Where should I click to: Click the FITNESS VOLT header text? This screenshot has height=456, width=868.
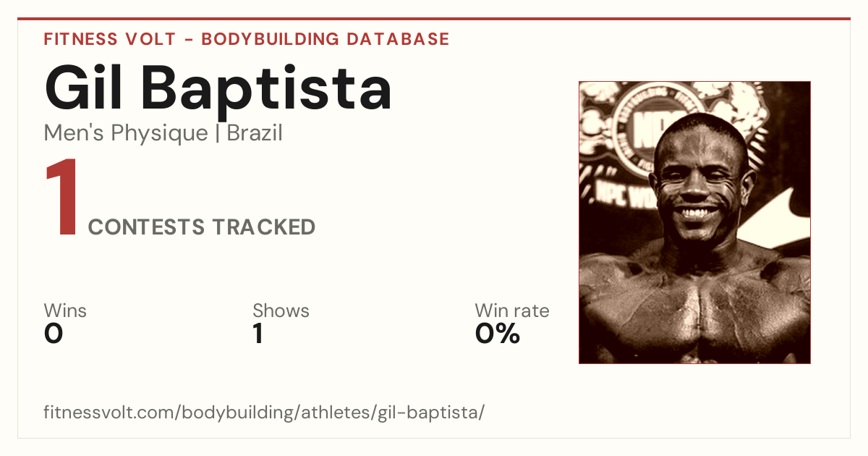click(109, 39)
